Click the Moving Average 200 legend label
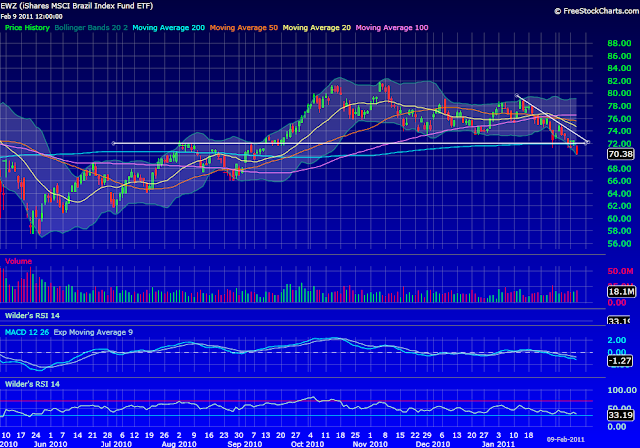Image resolution: width=640 pixels, height=448 pixels. (169, 28)
